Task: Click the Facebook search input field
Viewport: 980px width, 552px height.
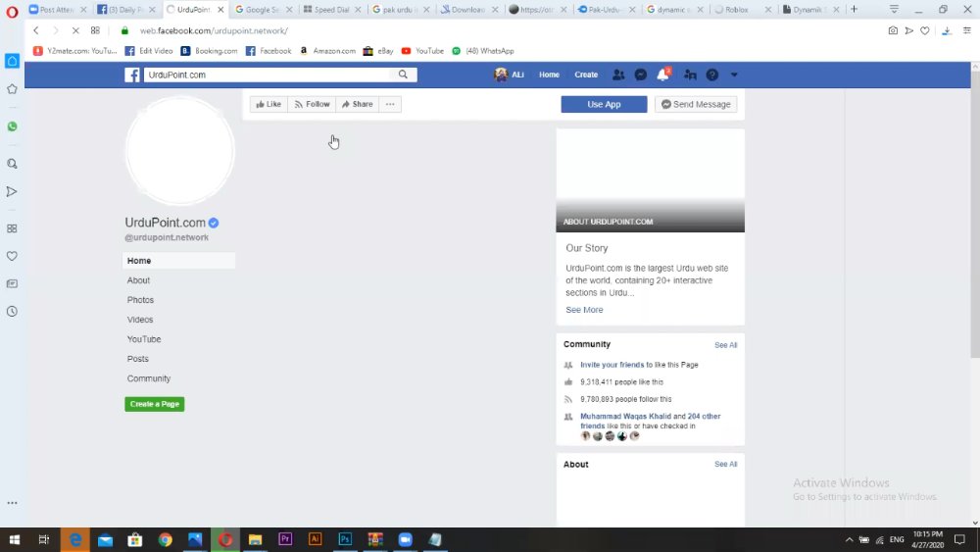Action: (269, 75)
